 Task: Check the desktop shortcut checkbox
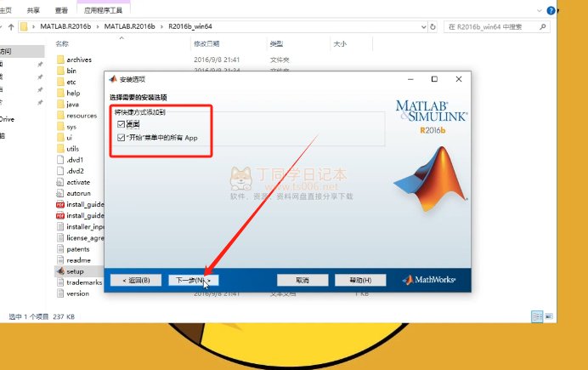[121, 124]
